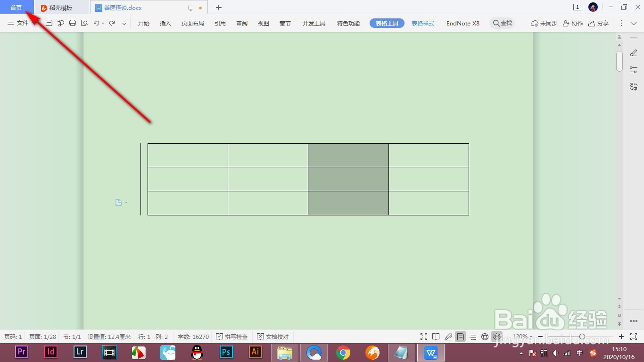Expand the undo history dropdown arrow
Viewport: 644px width, 362px height.
103,23
